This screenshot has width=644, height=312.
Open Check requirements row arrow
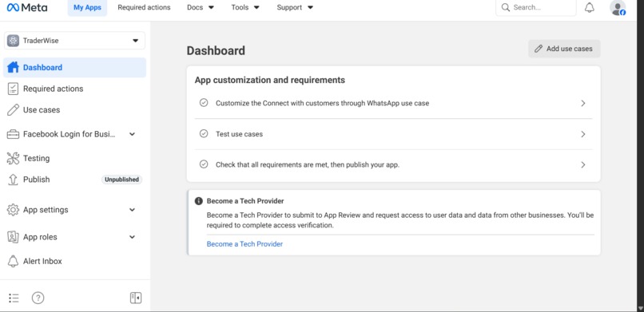click(583, 165)
